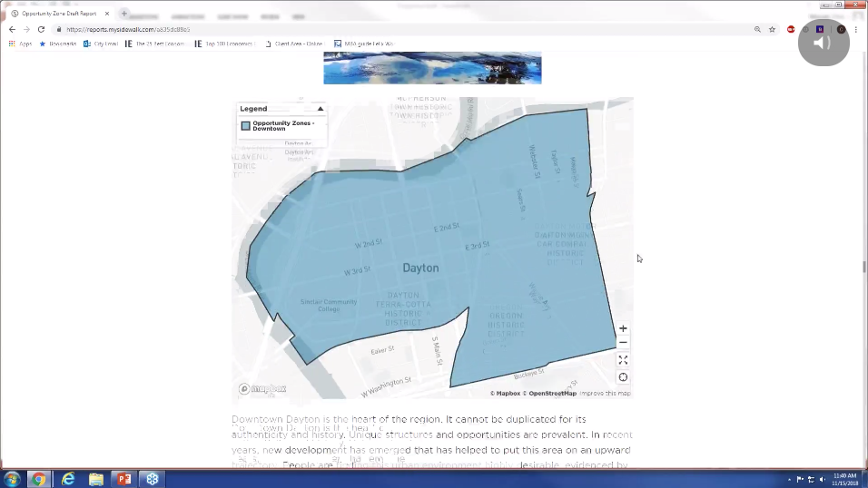Viewport: 868px width, 488px height.
Task: Switch to PowerPoint in the taskbar
Action: 124,479
